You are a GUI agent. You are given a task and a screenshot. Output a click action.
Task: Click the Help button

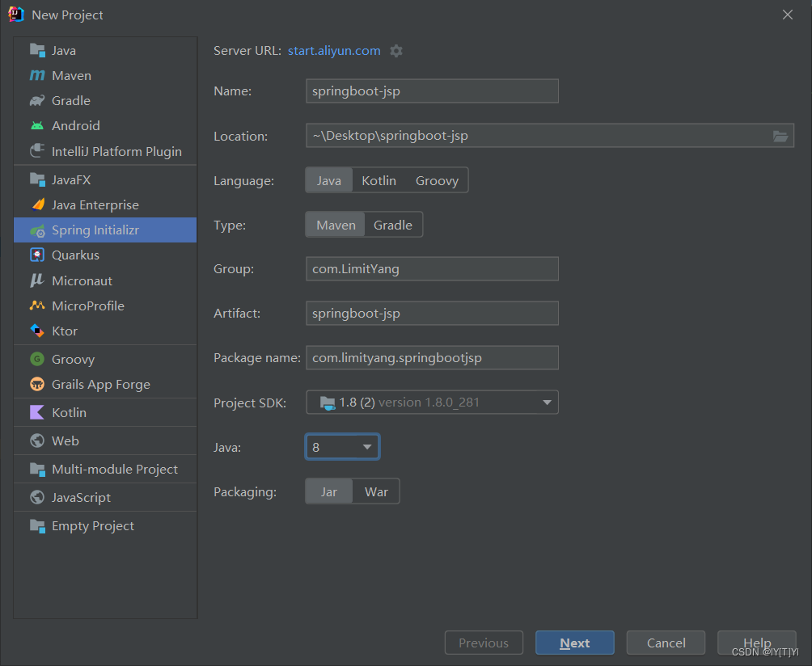click(x=757, y=643)
